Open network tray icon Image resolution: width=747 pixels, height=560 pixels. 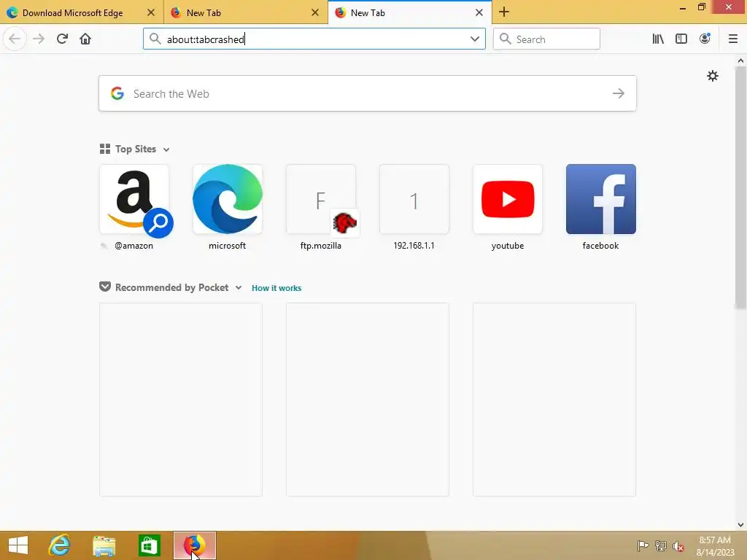(660, 545)
